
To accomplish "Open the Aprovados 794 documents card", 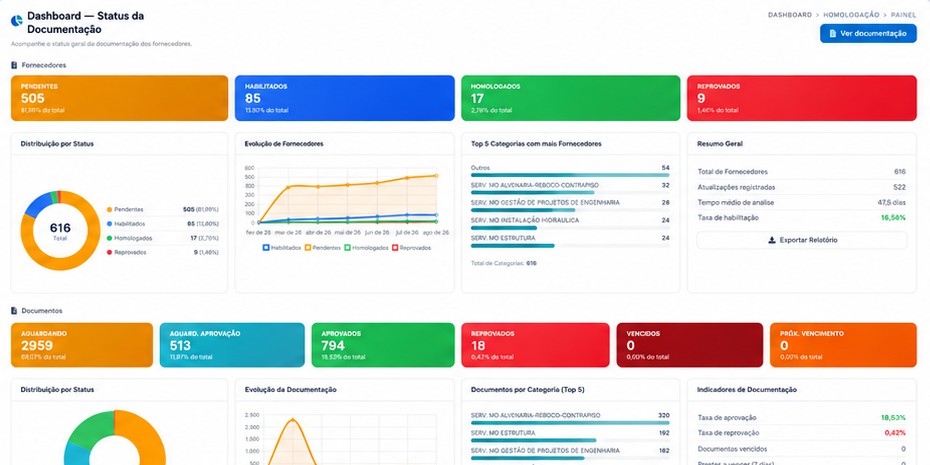I will (x=383, y=345).
